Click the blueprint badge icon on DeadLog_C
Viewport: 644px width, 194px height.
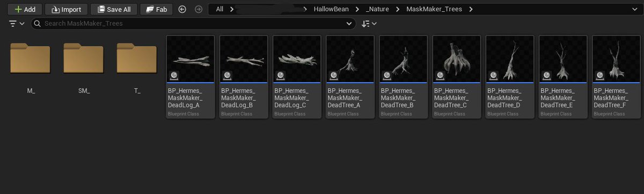coord(280,76)
